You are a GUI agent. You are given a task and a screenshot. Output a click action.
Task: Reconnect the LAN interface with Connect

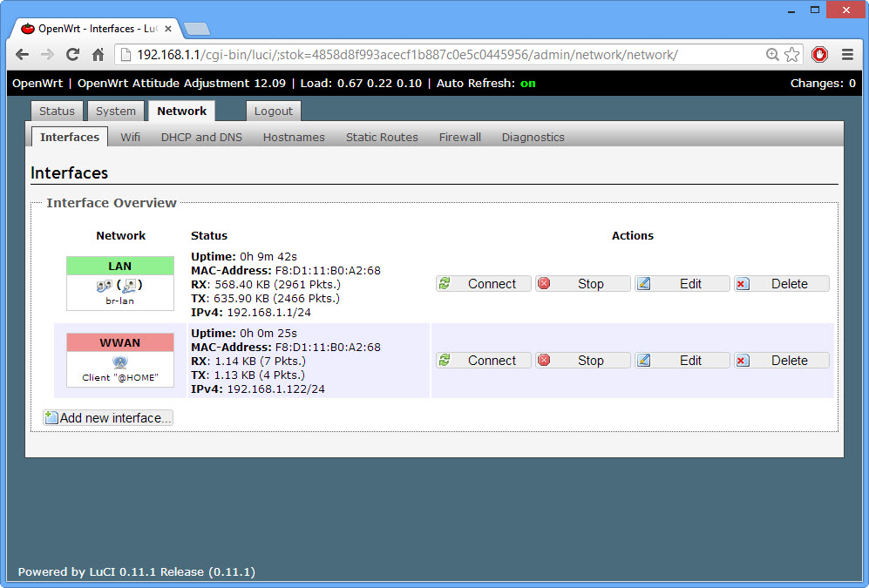click(484, 283)
